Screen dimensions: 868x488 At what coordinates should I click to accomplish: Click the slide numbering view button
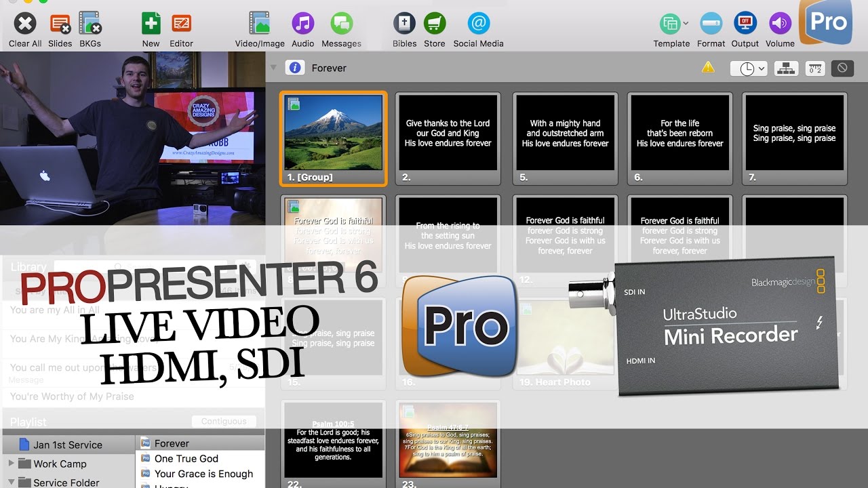(x=814, y=68)
